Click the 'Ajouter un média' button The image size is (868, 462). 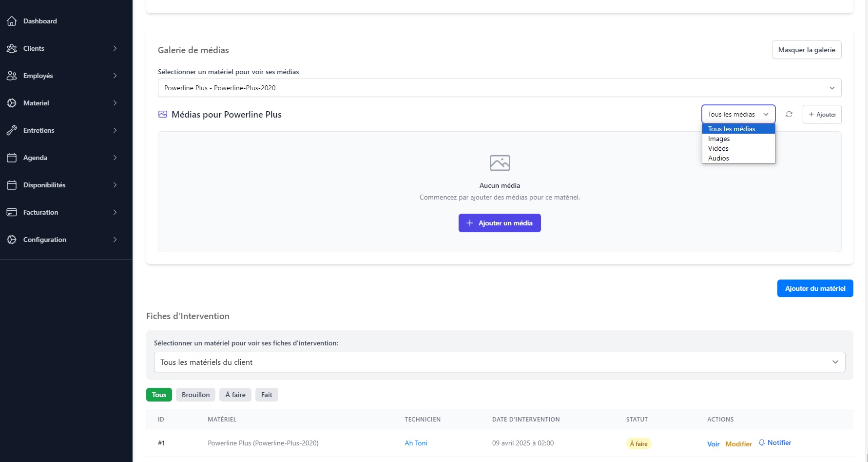point(499,222)
